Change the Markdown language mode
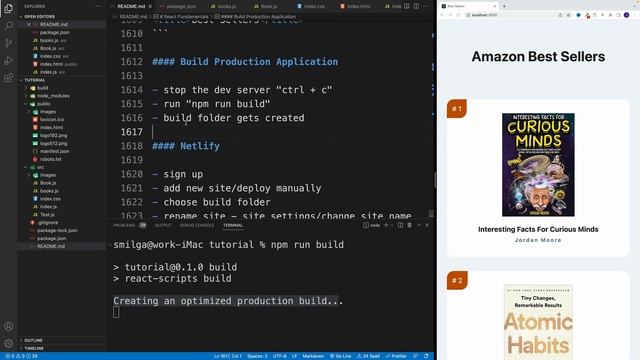 tap(313, 356)
